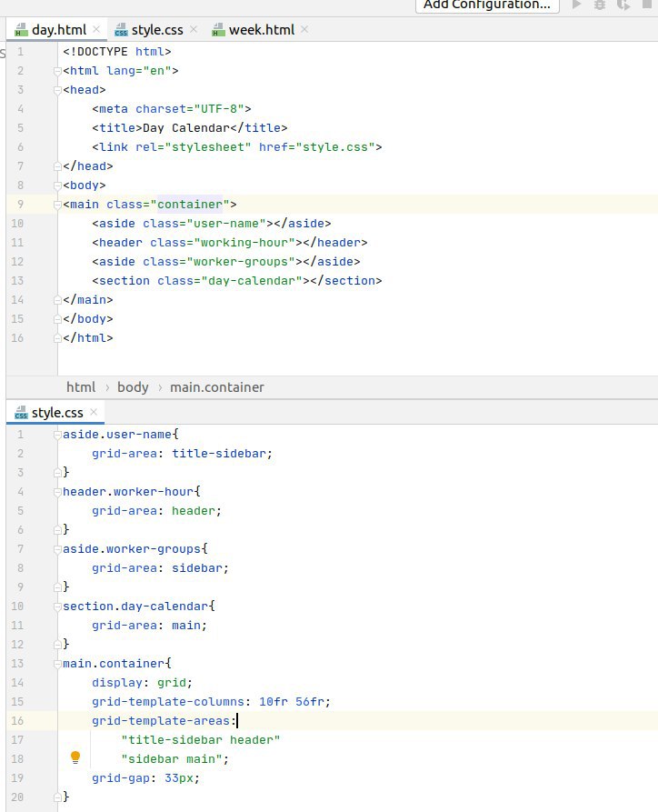This screenshot has height=812, width=658.
Task: Collapse the body tag fold marker
Action: click(x=57, y=185)
